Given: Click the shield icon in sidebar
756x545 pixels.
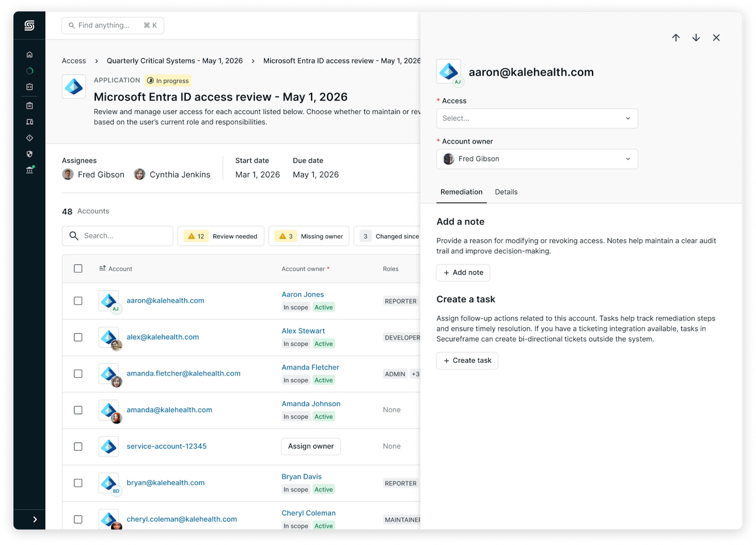Looking at the screenshot, I should pyautogui.click(x=30, y=154).
